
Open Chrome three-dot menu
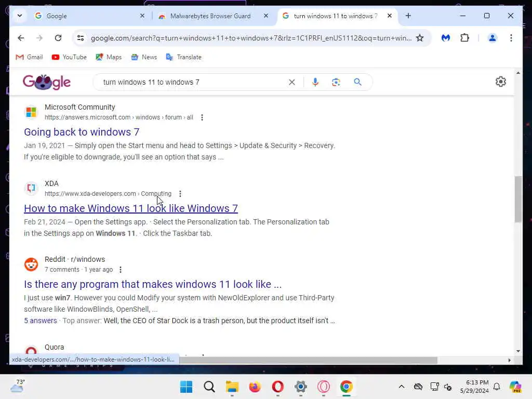[x=511, y=38]
